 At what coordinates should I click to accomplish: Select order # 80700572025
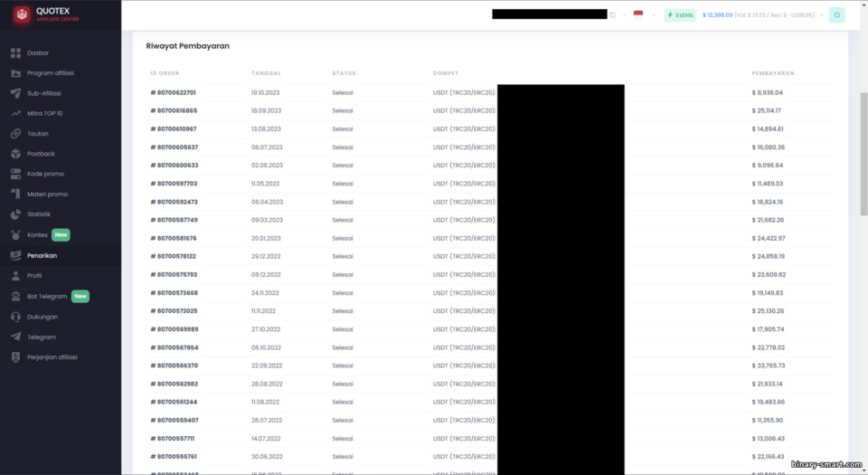tap(174, 311)
